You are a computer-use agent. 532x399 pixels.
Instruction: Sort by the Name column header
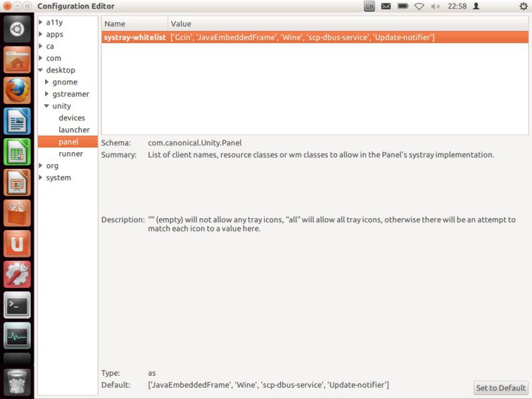pyautogui.click(x=134, y=24)
